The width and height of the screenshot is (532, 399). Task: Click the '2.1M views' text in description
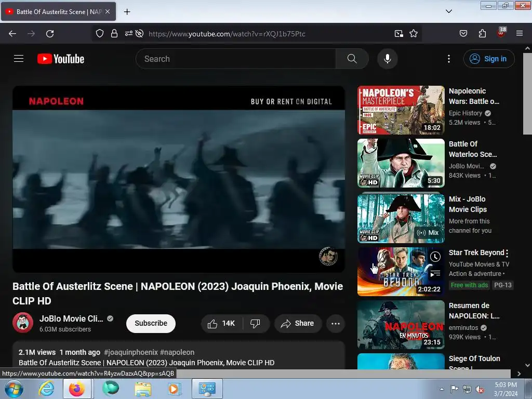click(37, 352)
